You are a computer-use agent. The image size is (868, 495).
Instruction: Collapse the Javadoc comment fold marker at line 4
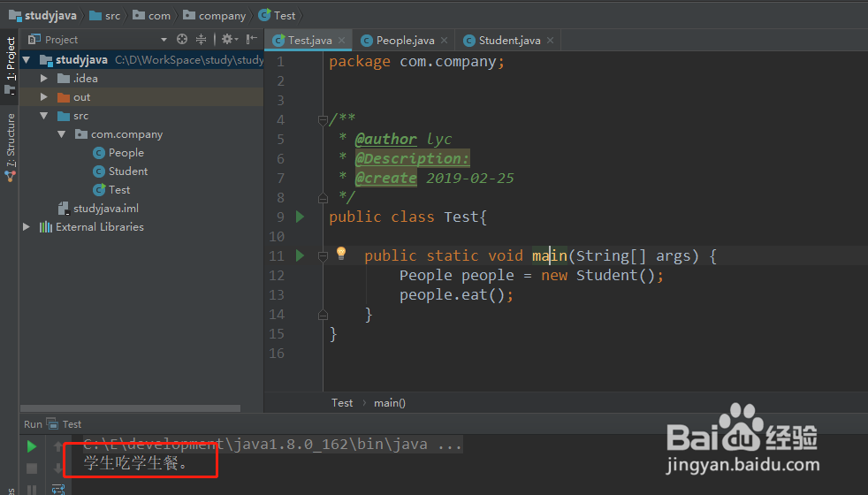click(323, 119)
